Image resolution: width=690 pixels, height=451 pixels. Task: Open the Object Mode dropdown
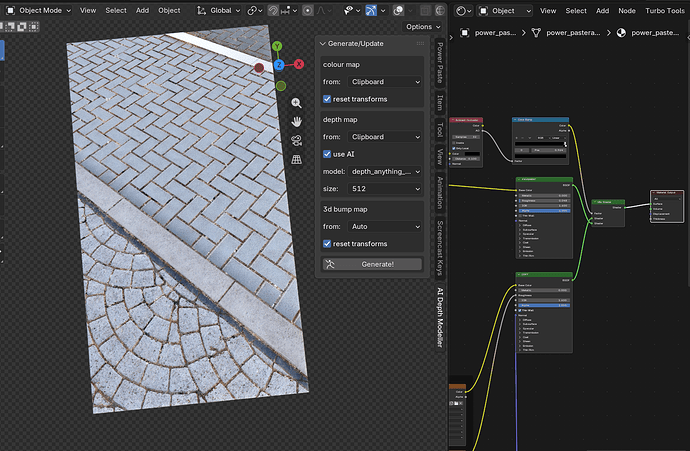click(38, 10)
